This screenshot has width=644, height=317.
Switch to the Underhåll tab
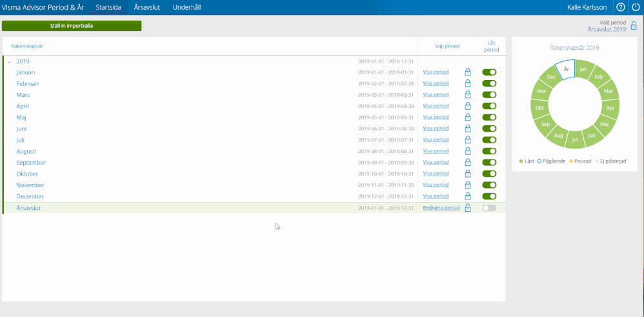[186, 7]
